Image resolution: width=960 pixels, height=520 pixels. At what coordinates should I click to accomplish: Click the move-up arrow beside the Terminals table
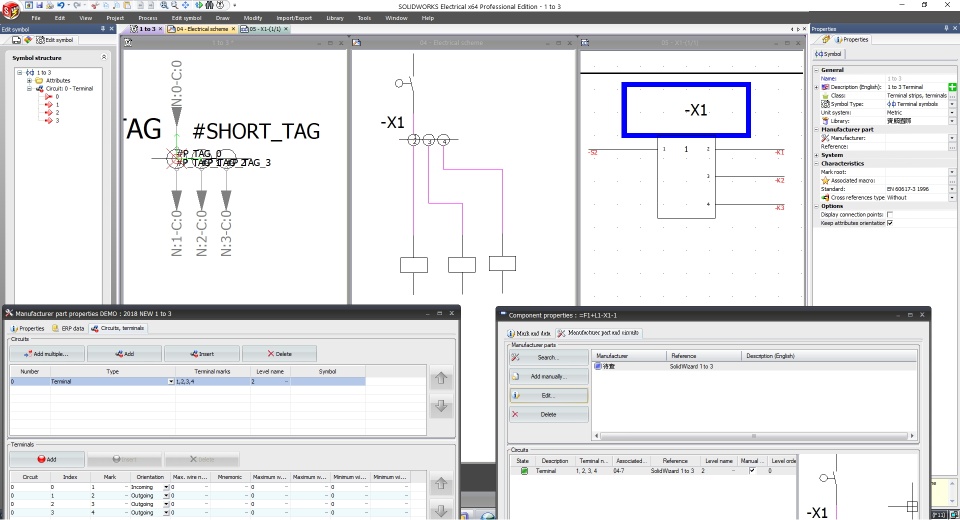tap(441, 484)
